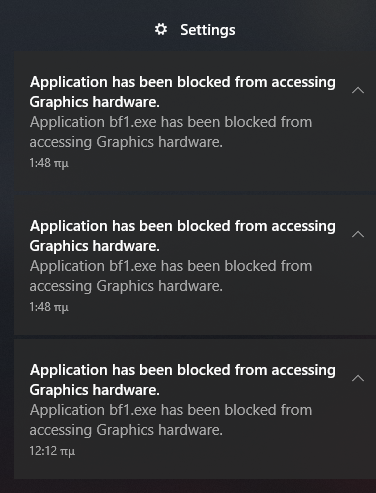Image resolution: width=376 pixels, height=493 pixels.
Task: Click bold "Graphics hardware." line in first notification
Action: point(94,102)
